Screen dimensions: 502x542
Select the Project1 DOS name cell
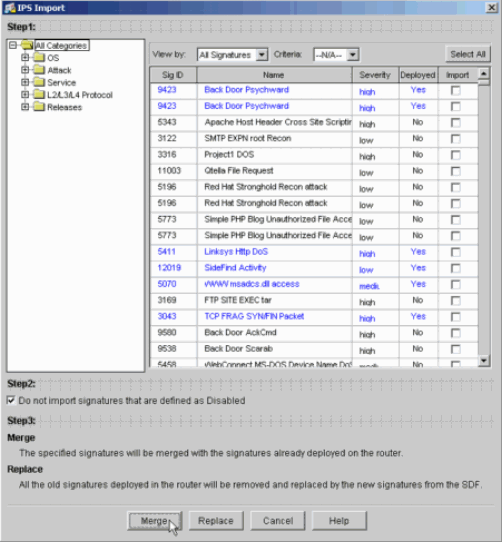pyautogui.click(x=229, y=155)
